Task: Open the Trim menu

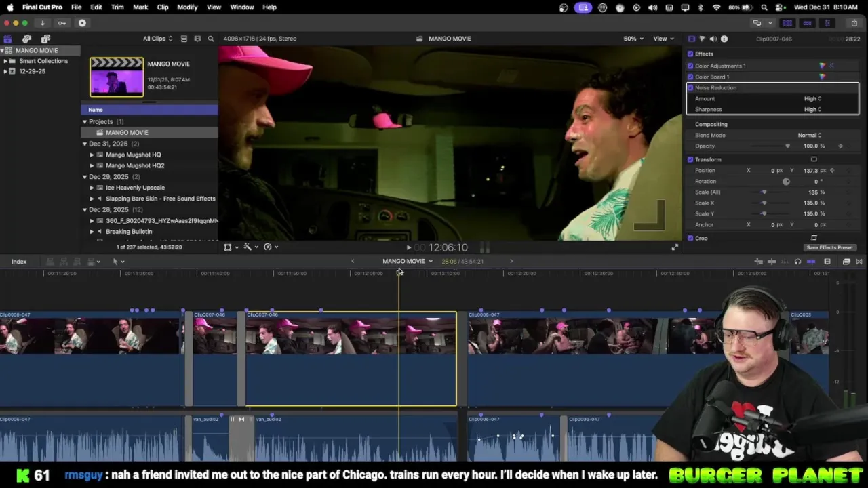Action: click(117, 7)
